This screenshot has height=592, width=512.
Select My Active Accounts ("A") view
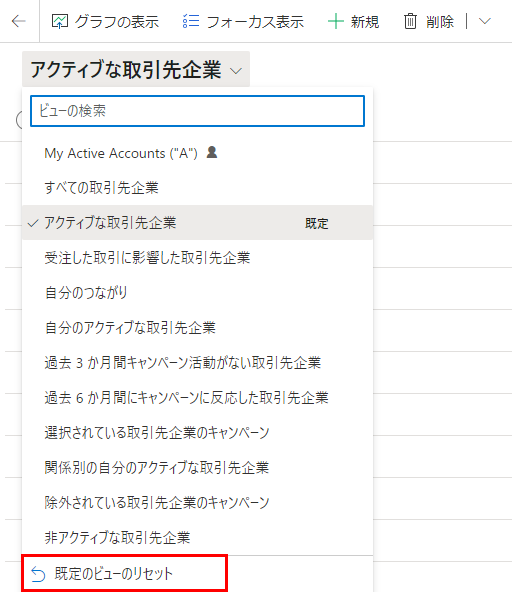[197, 153]
